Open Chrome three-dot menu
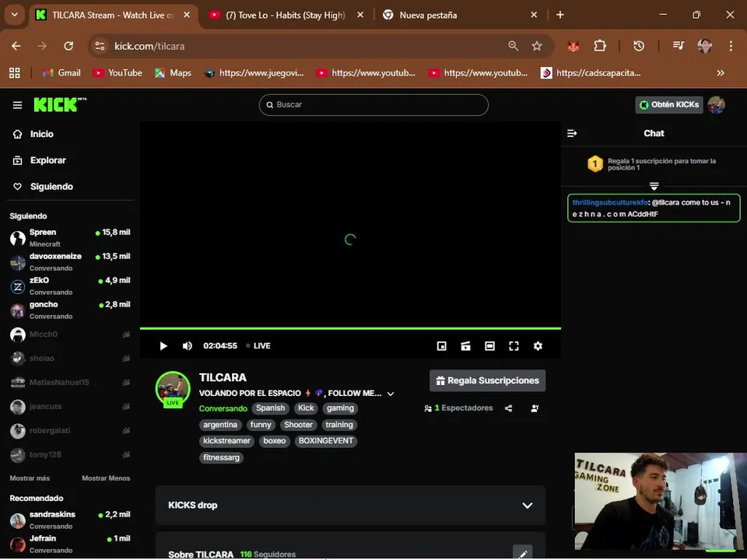747x560 pixels. pos(731,46)
